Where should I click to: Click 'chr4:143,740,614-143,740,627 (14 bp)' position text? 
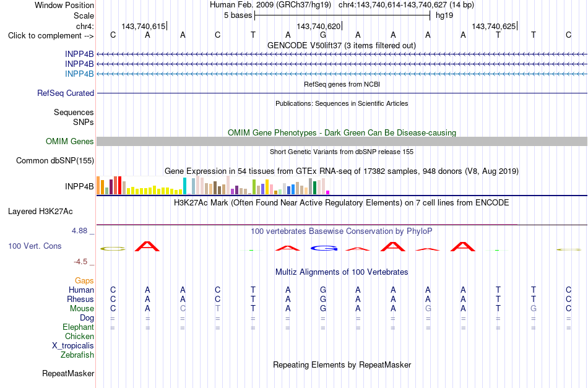pos(406,5)
